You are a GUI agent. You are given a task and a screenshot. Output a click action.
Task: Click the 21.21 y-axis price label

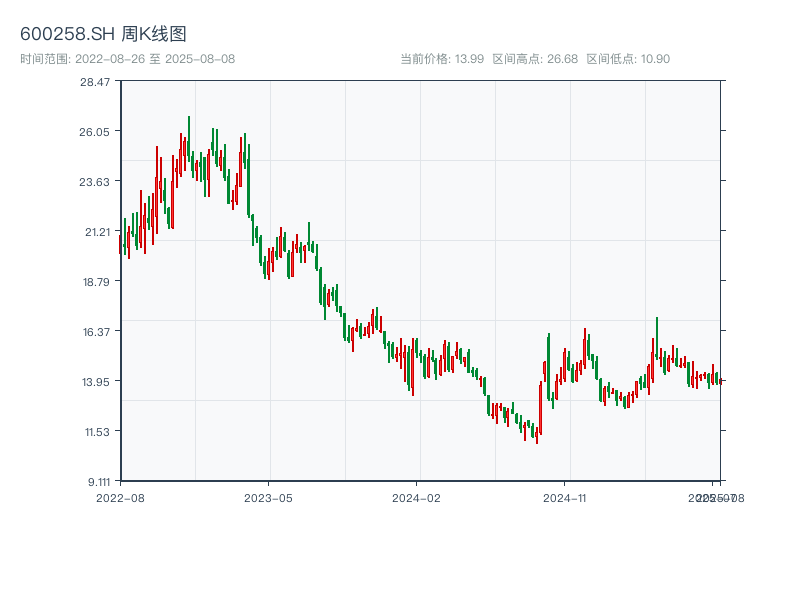tap(95, 231)
